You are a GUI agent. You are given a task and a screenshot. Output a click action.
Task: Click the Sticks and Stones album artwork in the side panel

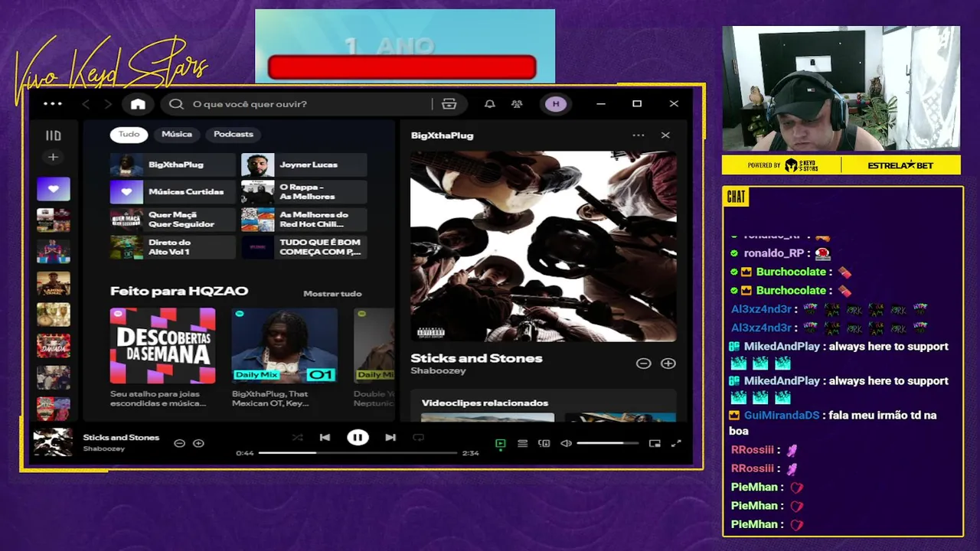click(544, 246)
